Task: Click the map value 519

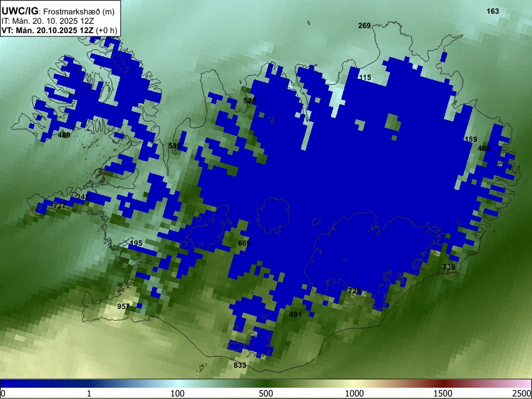Action: pyautogui.click(x=175, y=146)
